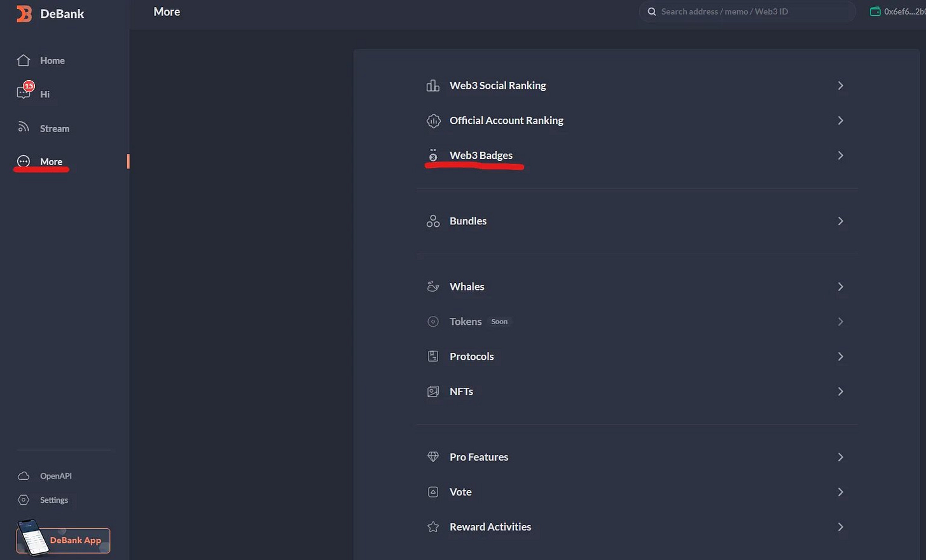The image size is (926, 560).
Task: Click the Protocols icon
Action: tap(433, 356)
